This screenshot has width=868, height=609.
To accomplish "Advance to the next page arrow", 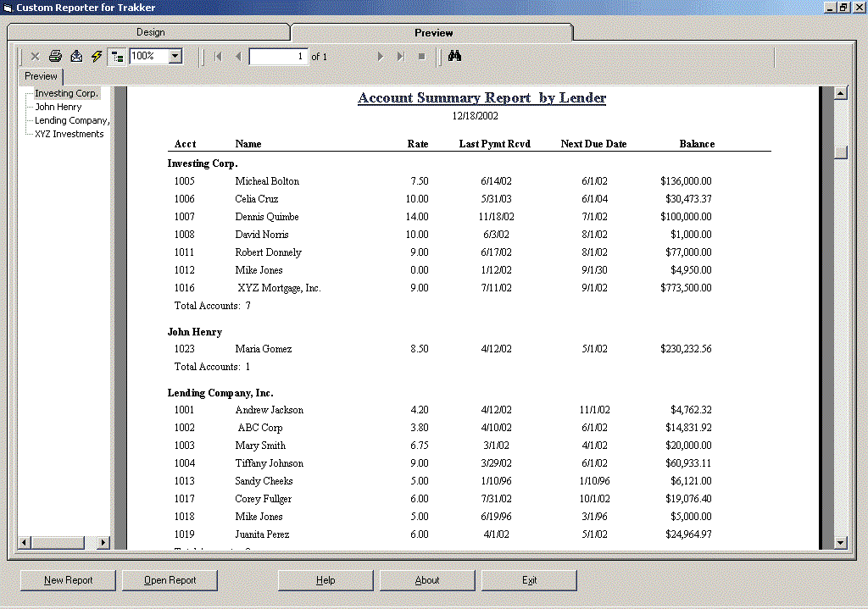I will [379, 56].
